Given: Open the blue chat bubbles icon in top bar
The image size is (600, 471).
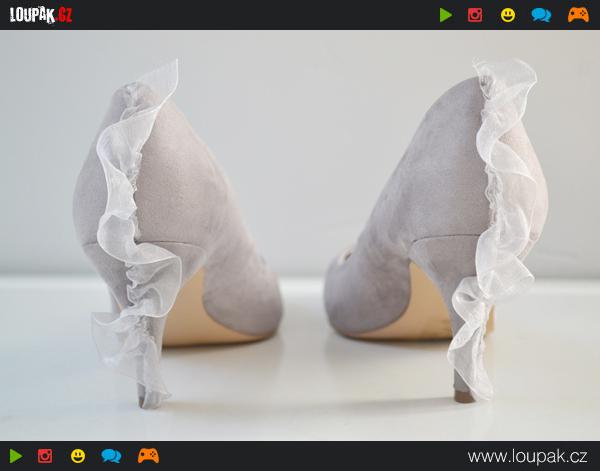Looking at the screenshot, I should (x=541, y=15).
